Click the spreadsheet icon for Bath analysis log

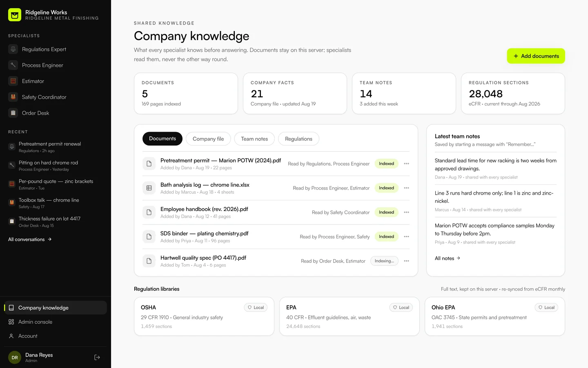(149, 188)
